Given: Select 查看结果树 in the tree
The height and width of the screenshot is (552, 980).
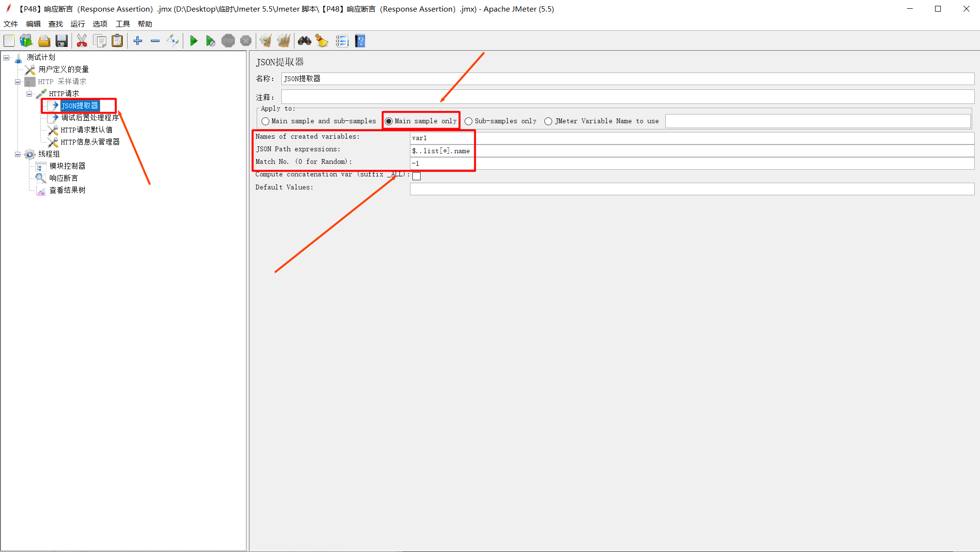Looking at the screenshot, I should coord(67,190).
